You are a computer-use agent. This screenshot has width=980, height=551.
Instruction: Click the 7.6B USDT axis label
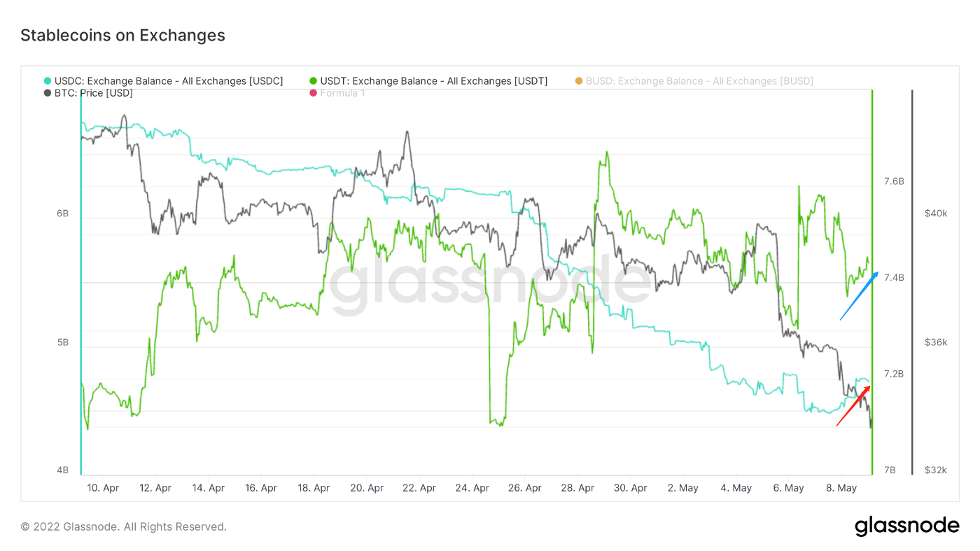894,181
